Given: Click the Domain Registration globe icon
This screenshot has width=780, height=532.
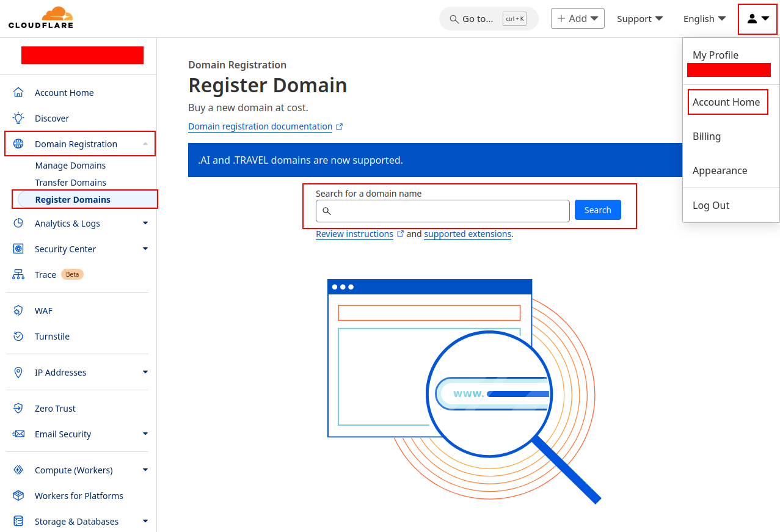Looking at the screenshot, I should point(18,144).
